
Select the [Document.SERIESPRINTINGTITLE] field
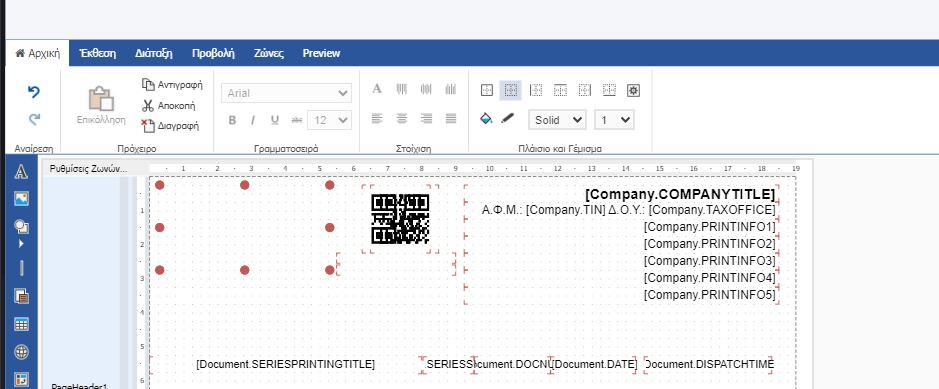[286, 364]
